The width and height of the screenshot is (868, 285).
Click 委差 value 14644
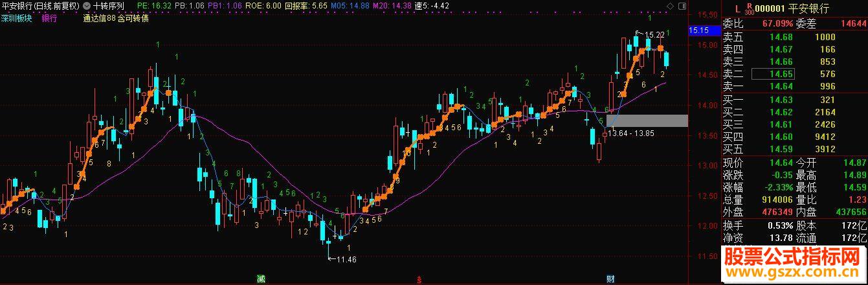click(x=854, y=25)
